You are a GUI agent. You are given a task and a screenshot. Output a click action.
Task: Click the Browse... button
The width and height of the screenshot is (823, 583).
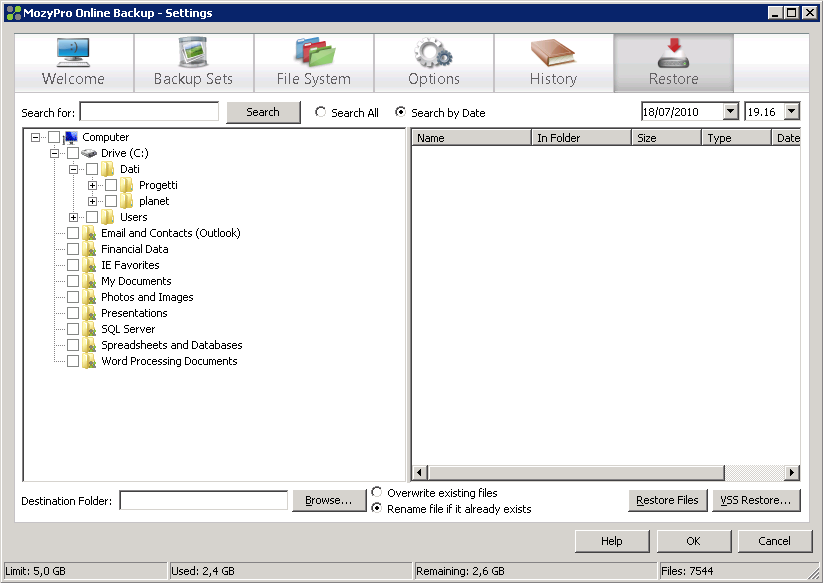pyautogui.click(x=329, y=501)
